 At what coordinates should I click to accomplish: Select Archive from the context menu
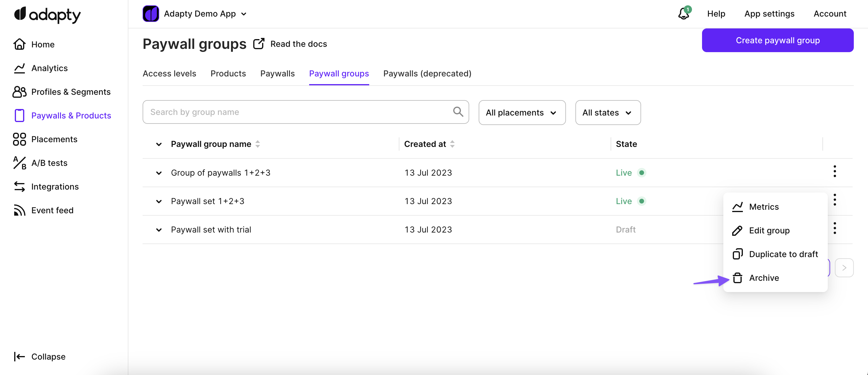pos(764,278)
